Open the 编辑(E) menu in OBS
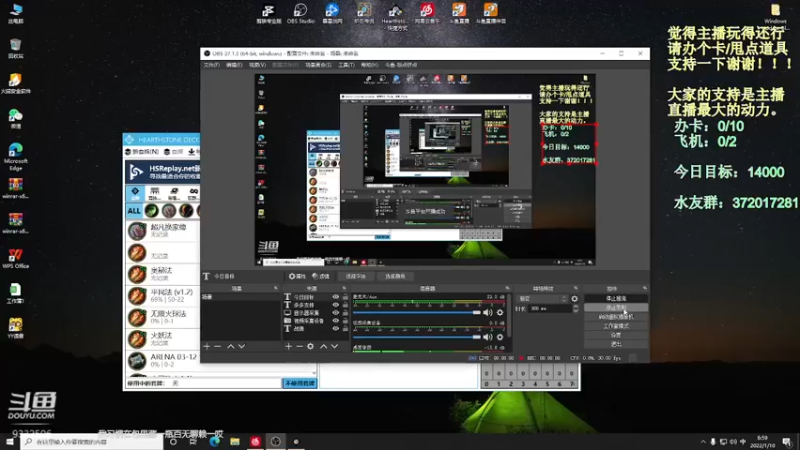Viewport: 800px width, 450px height. [234, 65]
